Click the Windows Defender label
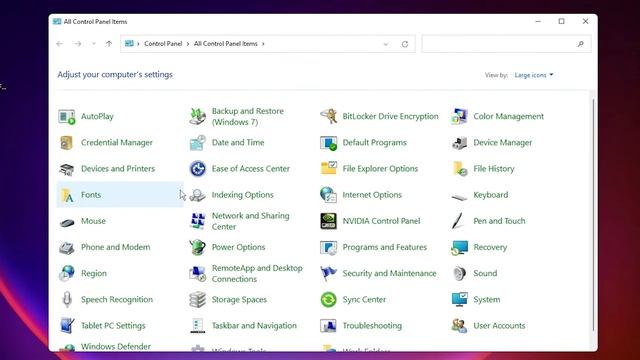The image size is (640, 360). coord(116,347)
